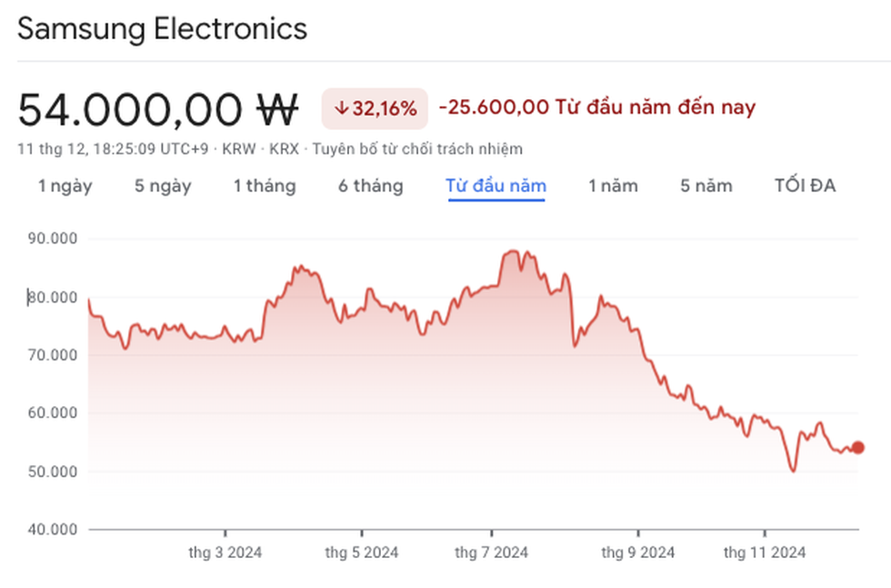Click the "-25.600,00 Từ đầu năm đến nay" text

pos(596,108)
